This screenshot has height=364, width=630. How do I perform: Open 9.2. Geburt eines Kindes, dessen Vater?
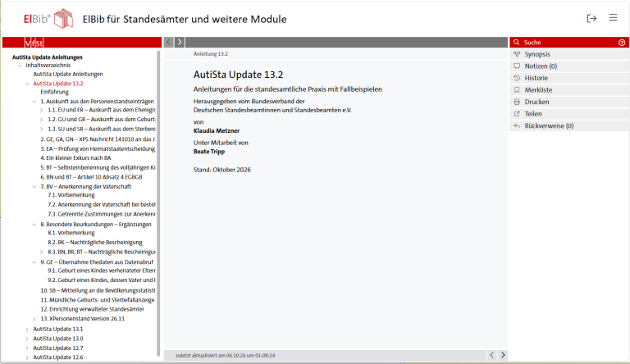[101, 280]
